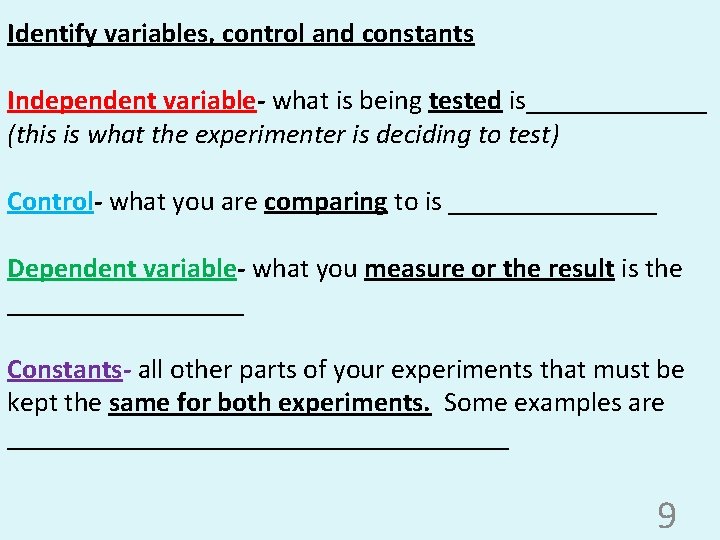720x540 pixels.
Task: Select the red Independent variable link
Action: 131,101
